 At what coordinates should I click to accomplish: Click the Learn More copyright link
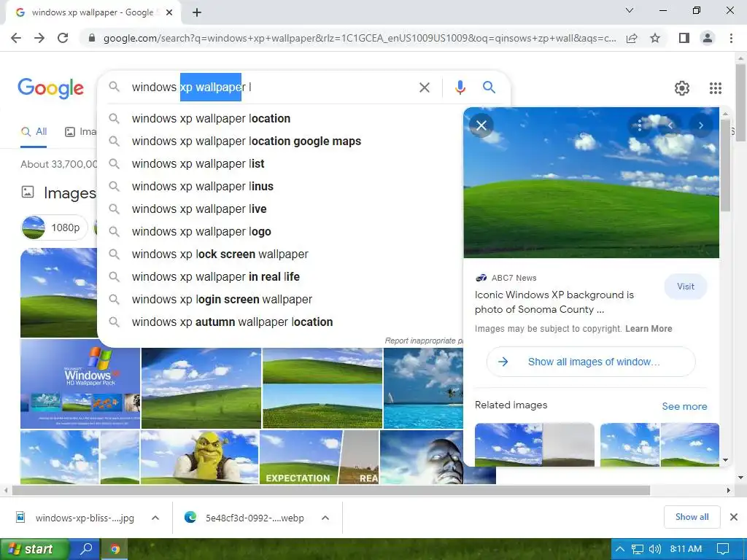649,329
